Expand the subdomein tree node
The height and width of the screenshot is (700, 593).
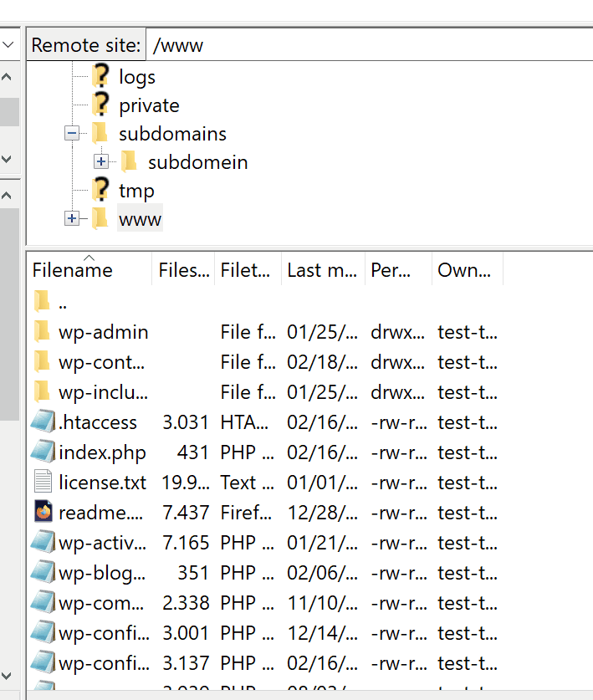[x=101, y=161]
